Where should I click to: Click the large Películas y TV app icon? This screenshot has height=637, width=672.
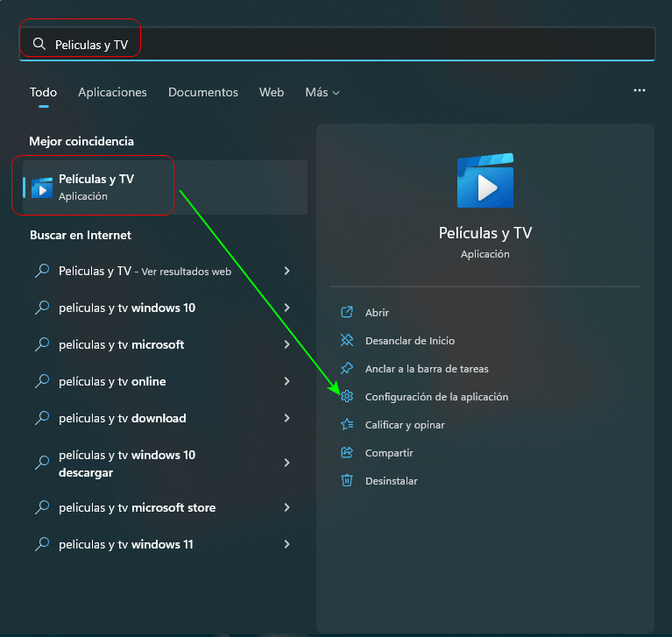click(485, 180)
